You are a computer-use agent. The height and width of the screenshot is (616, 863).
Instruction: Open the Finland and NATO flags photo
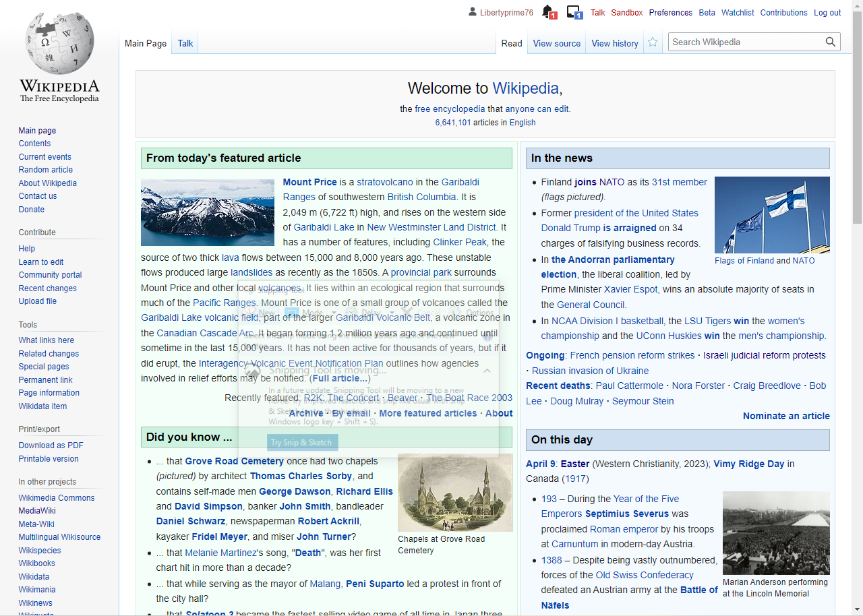[772, 215]
